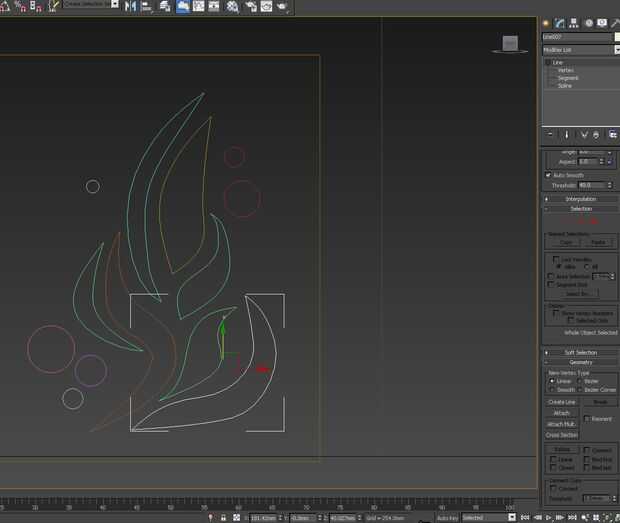
Task: Enable the Lock Handles checkbox
Action: [555, 259]
